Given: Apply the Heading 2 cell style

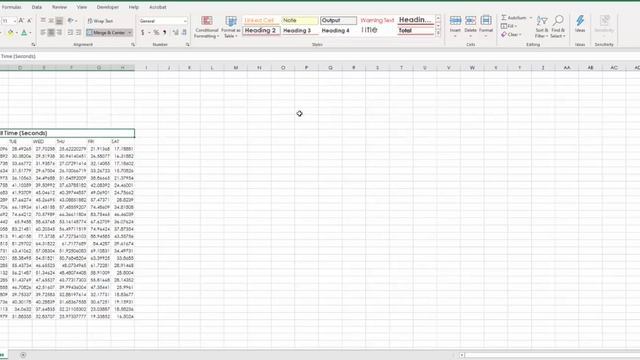Looking at the screenshot, I should pos(261,31).
